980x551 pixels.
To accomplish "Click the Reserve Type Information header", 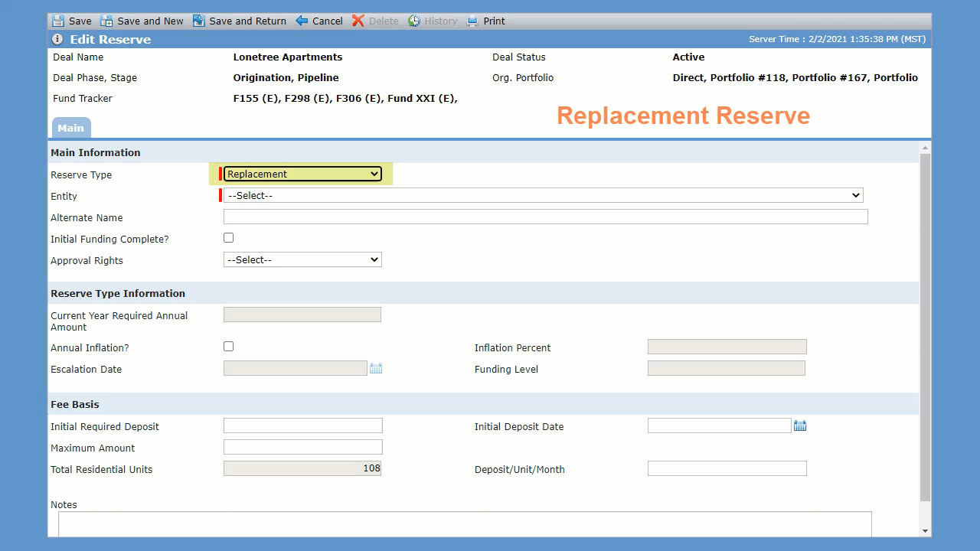I will [x=118, y=293].
